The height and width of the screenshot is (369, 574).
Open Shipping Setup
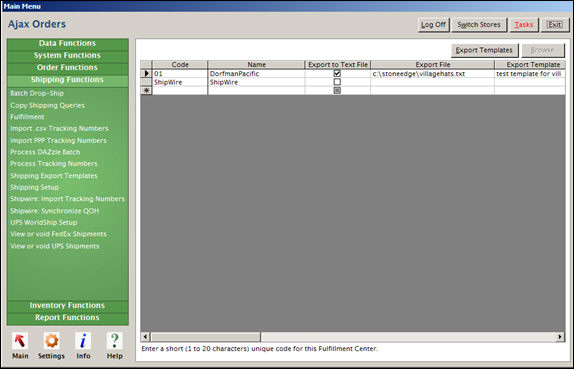34,187
